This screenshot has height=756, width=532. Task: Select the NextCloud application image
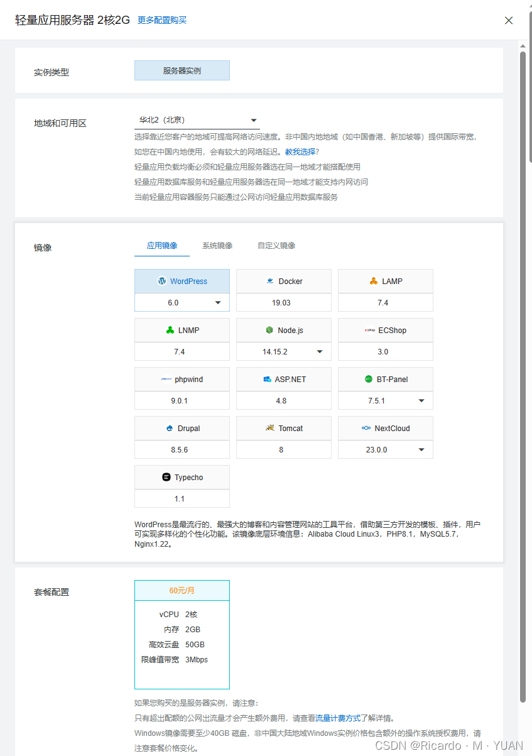(x=385, y=428)
